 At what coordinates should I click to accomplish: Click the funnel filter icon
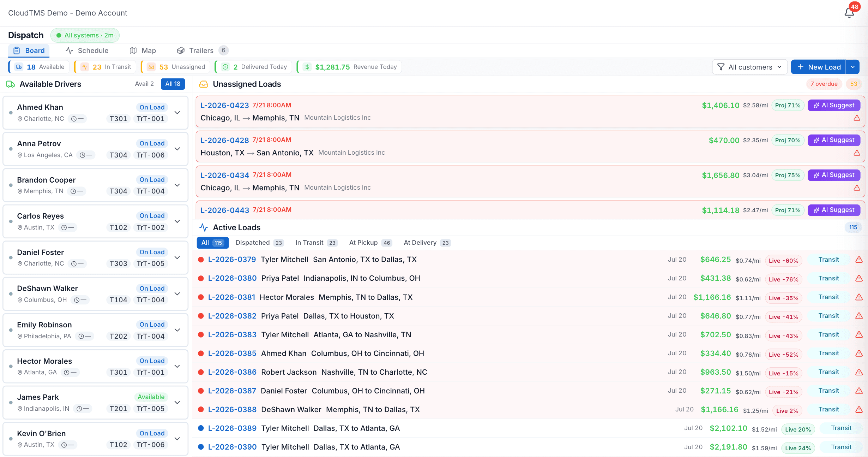coord(721,67)
